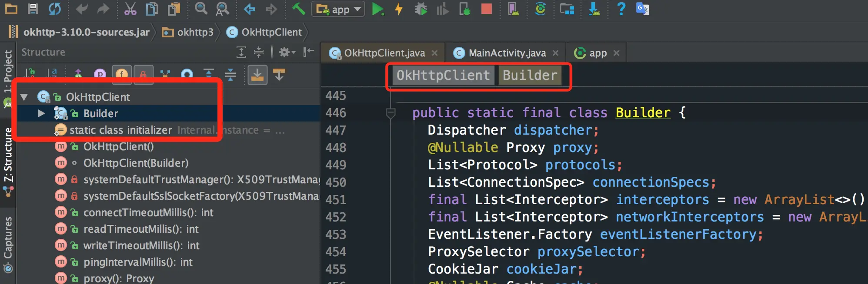
Task: Apply changes with lightning bolt icon
Action: 399,9
